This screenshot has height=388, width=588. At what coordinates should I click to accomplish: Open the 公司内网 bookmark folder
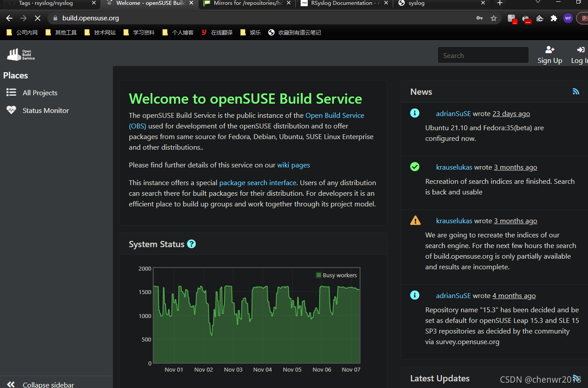click(x=22, y=32)
